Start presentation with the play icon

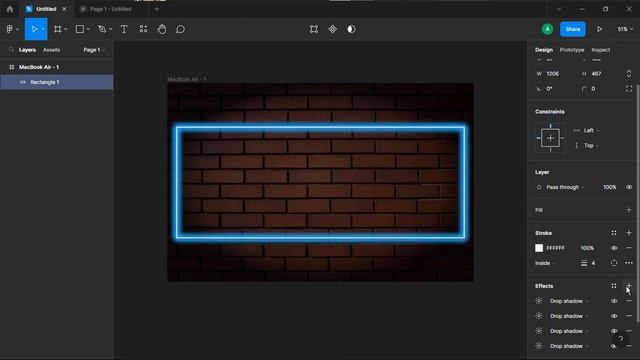tap(599, 29)
